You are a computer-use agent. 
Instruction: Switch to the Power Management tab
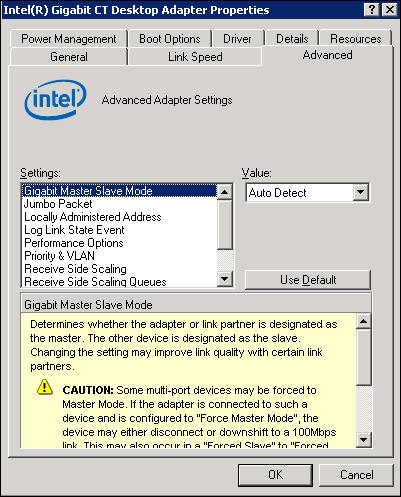[69, 39]
